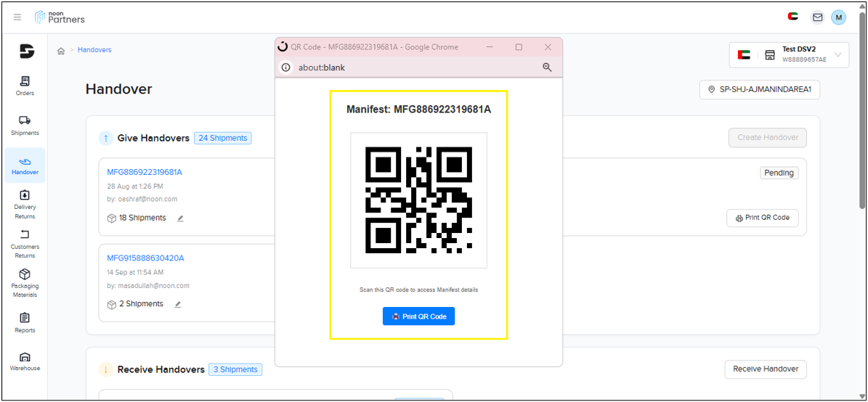Click the Handovers breadcrumb link
Screen dimensions: 868x402
tap(94, 50)
